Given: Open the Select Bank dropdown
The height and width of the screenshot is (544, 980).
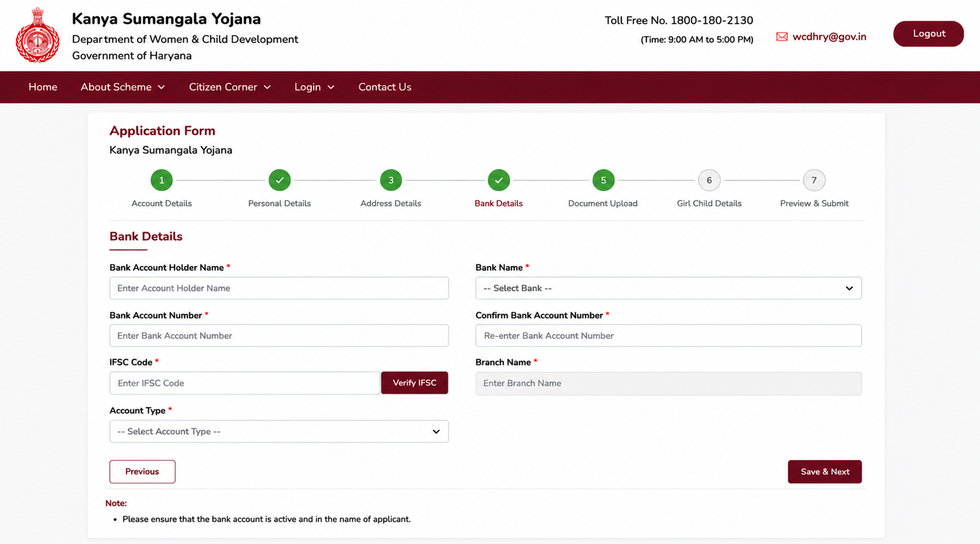Looking at the screenshot, I should 668,288.
